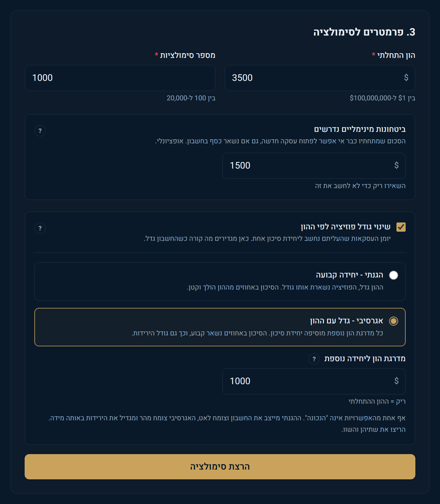
Task: Click the שינוי גודל פוזיציה לפי ההון label text
Action: point(345,227)
